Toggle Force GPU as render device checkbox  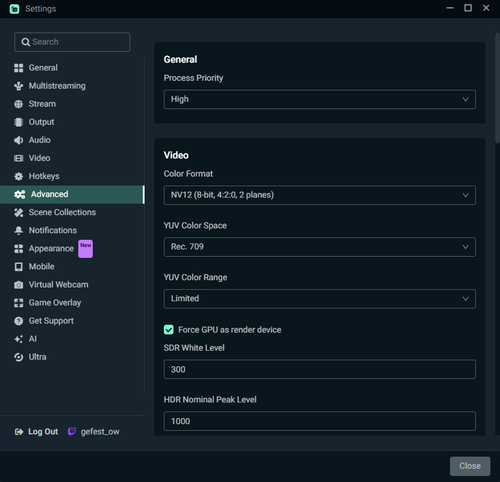point(169,330)
